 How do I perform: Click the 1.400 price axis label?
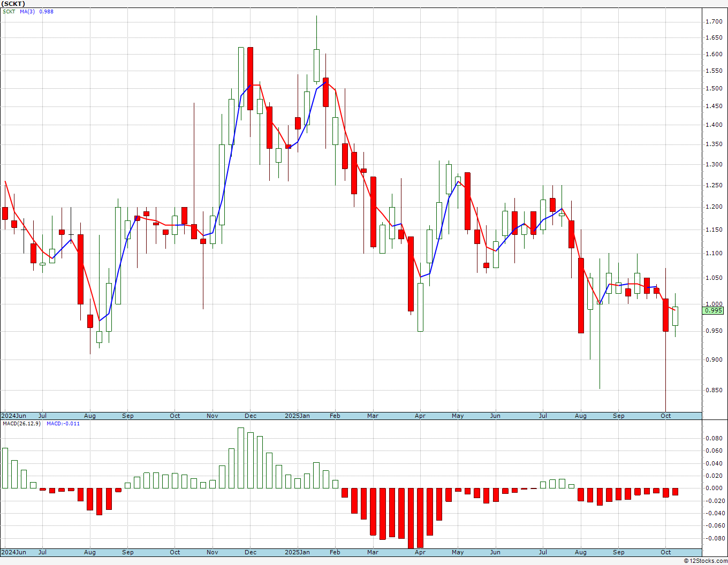coord(714,125)
